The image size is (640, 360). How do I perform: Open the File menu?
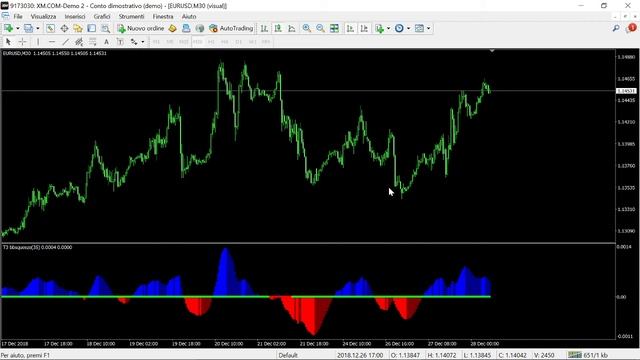pos(18,16)
